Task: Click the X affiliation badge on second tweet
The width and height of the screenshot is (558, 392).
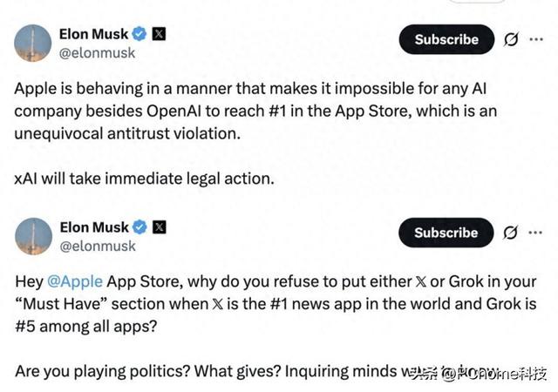Action: 160,227
